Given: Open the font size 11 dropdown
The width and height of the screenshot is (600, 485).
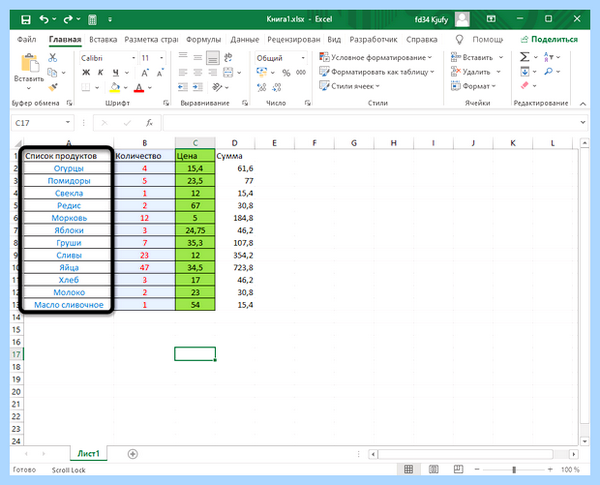Looking at the screenshot, I should click(x=161, y=58).
